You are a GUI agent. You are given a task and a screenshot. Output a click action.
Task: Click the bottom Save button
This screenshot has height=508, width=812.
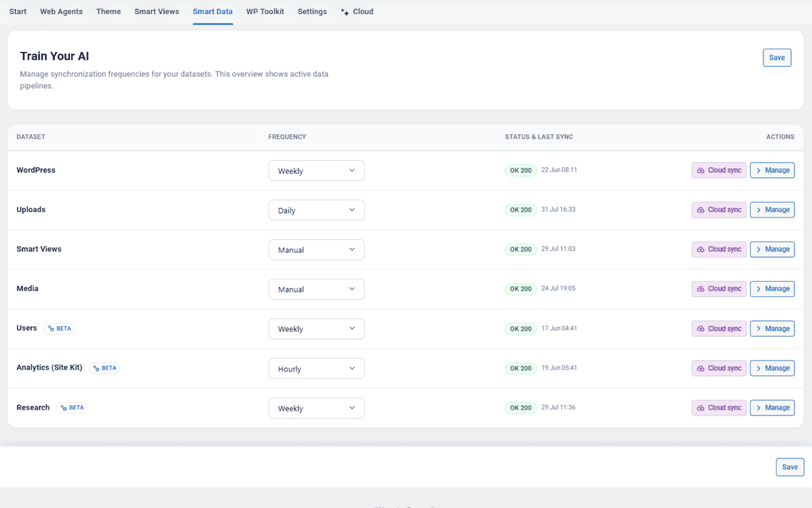click(790, 467)
